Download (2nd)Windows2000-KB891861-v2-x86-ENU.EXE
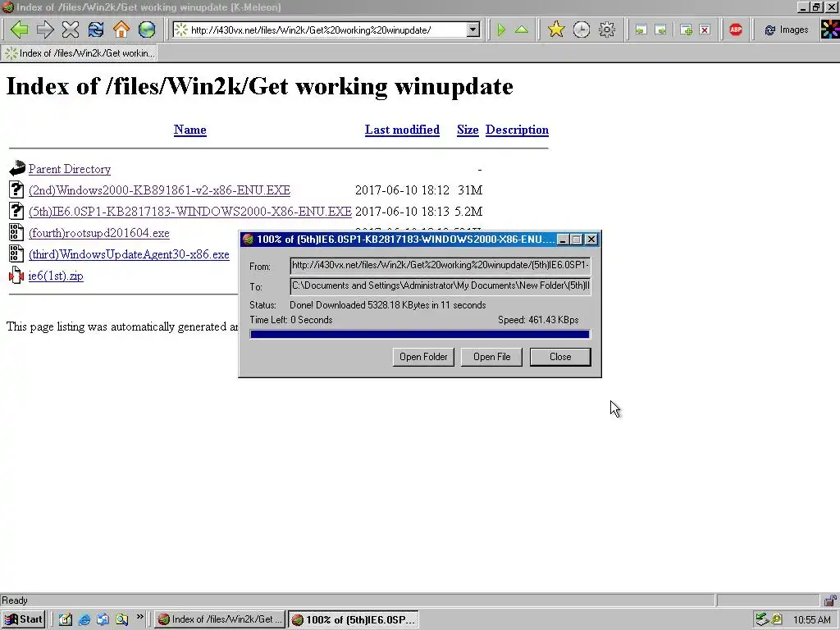The height and width of the screenshot is (630, 840). tap(159, 190)
